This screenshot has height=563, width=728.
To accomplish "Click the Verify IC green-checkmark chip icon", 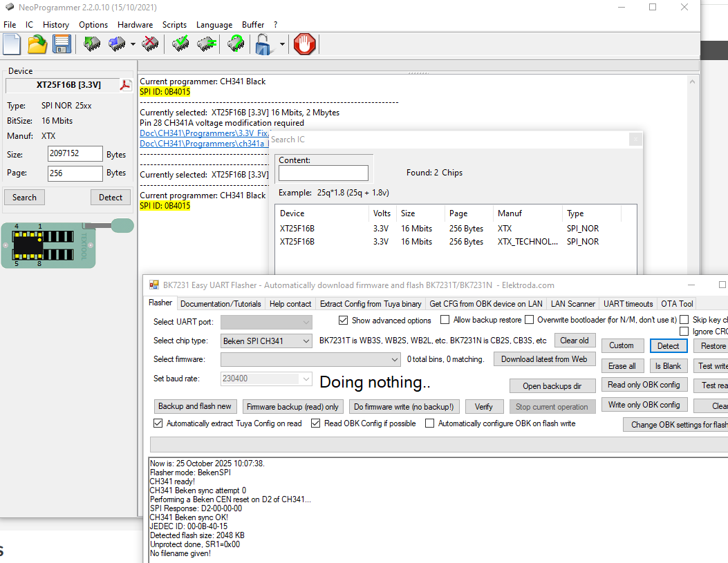I will pos(180,45).
